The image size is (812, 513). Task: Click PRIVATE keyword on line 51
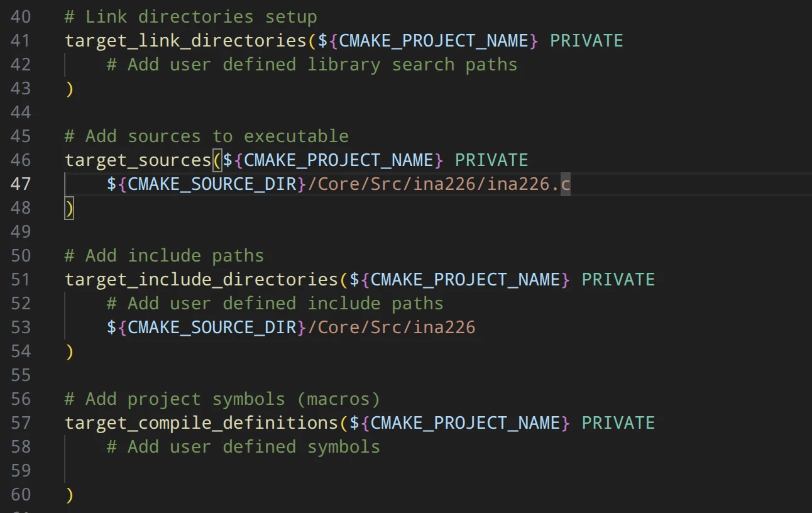click(618, 279)
